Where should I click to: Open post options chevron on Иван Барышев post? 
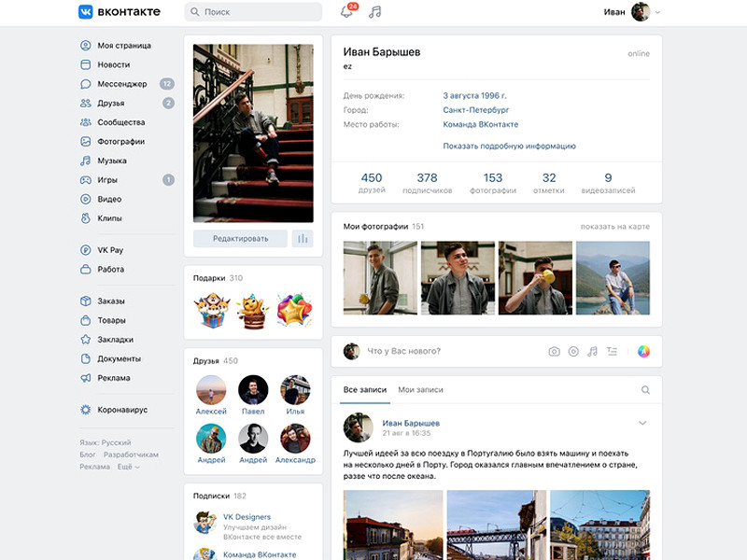tap(642, 424)
